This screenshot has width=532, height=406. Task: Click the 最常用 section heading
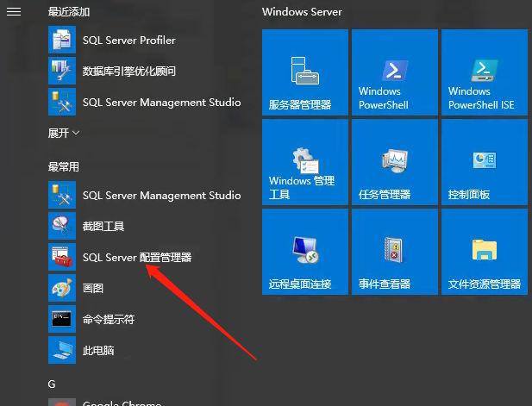pyautogui.click(x=64, y=167)
